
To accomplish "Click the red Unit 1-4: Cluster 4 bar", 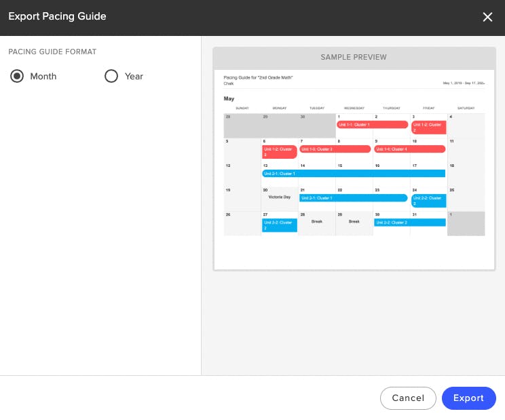I will tap(410, 149).
